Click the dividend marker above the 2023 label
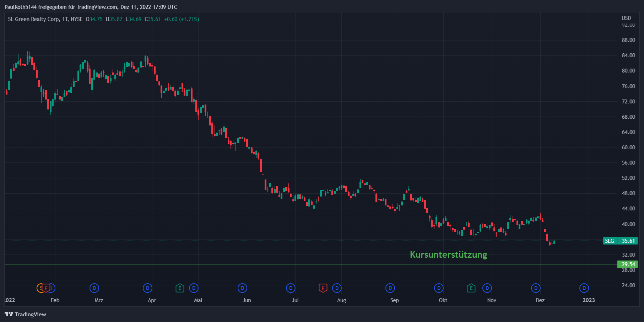Image resolution: width=644 pixels, height=322 pixels. click(584, 288)
